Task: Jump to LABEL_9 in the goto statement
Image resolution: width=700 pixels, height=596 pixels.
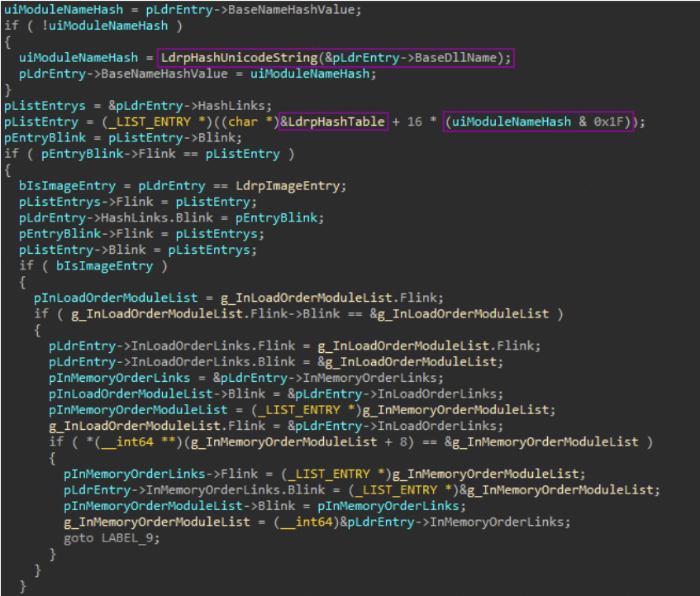Action: pos(126,536)
